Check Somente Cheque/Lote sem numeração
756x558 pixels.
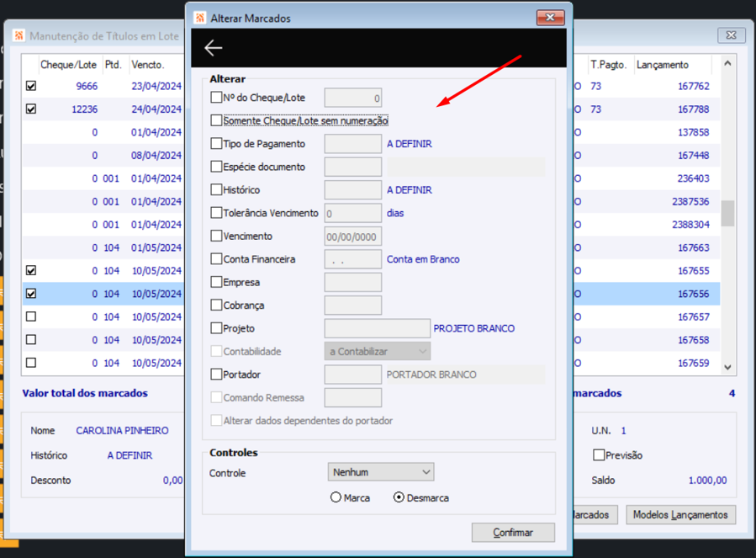click(216, 120)
